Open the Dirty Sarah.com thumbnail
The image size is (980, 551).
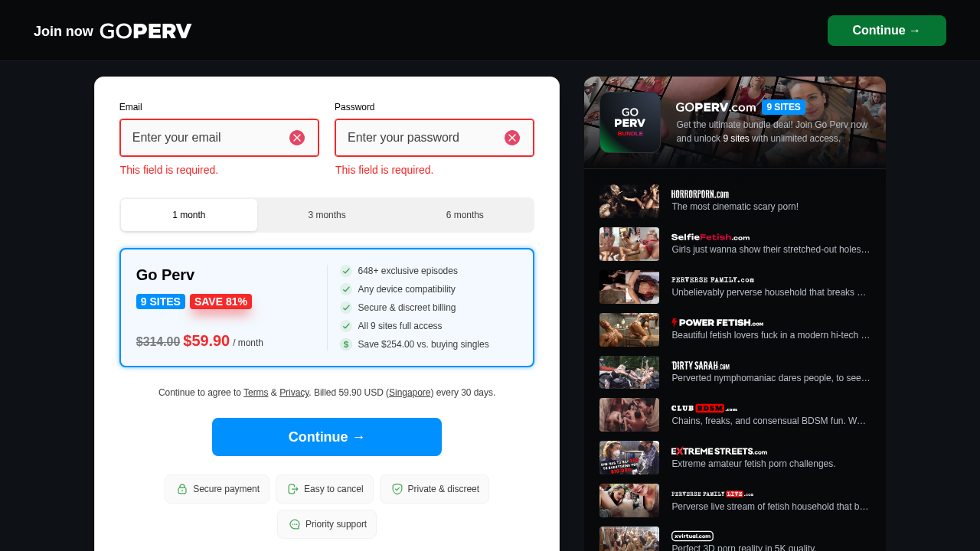point(629,373)
